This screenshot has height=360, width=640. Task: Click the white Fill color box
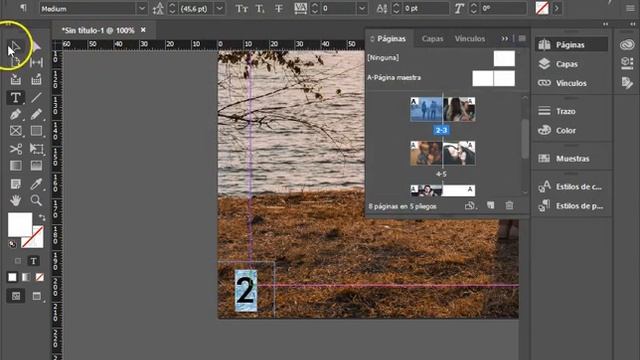[x=20, y=224]
